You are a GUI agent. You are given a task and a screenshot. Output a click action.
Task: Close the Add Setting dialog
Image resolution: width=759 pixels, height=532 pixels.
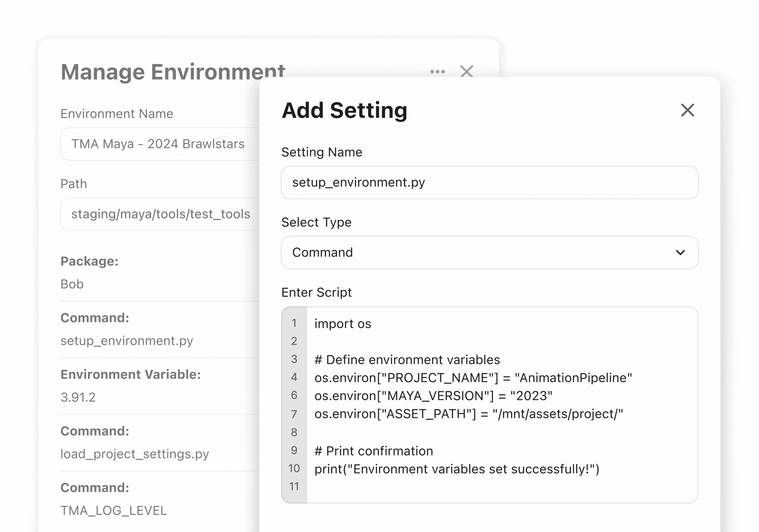(x=688, y=110)
